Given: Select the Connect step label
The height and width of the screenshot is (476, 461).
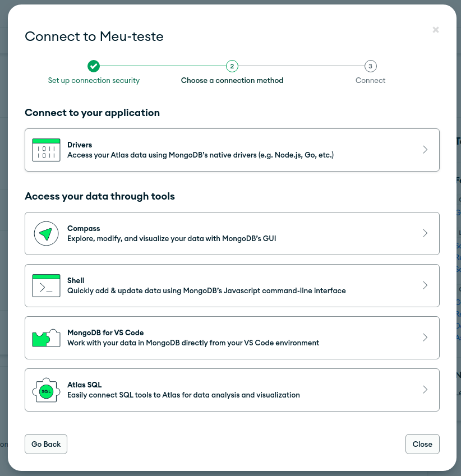Looking at the screenshot, I should (x=371, y=80).
